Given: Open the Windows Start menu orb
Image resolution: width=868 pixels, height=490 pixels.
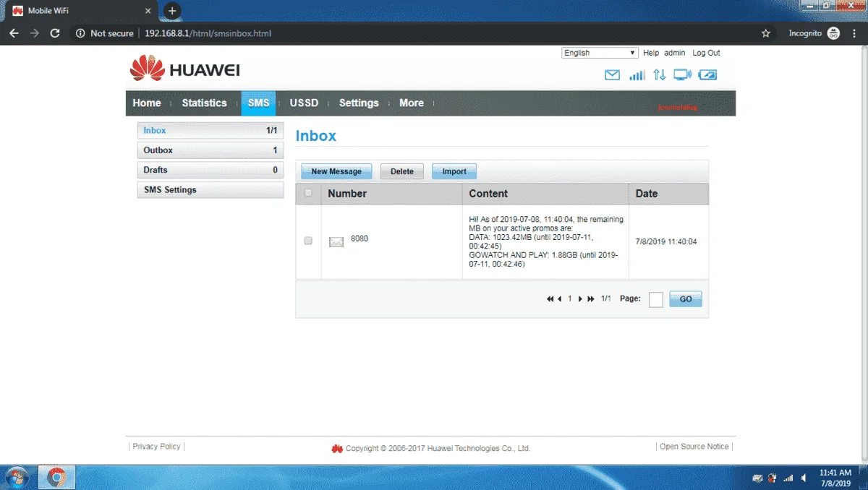Looking at the screenshot, I should tap(17, 477).
